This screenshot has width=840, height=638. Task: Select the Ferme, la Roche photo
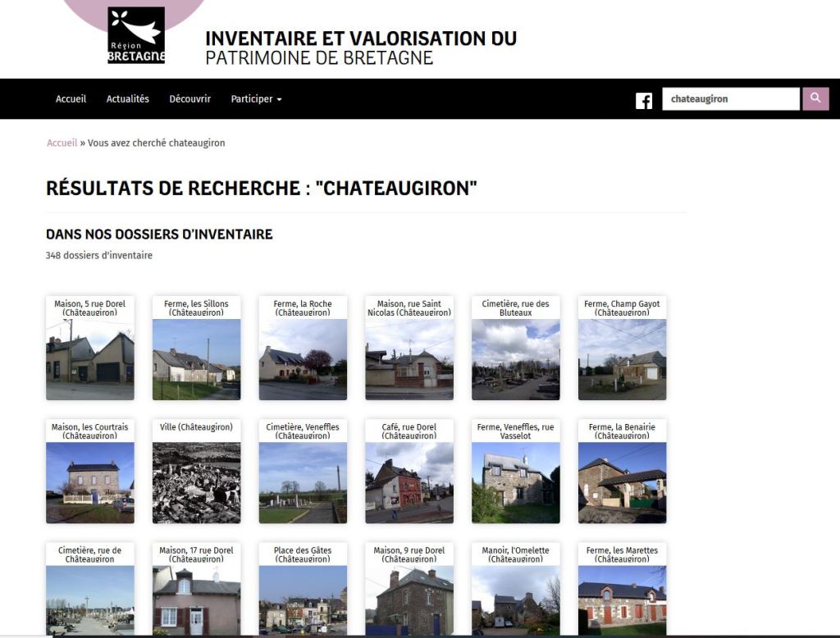point(303,358)
